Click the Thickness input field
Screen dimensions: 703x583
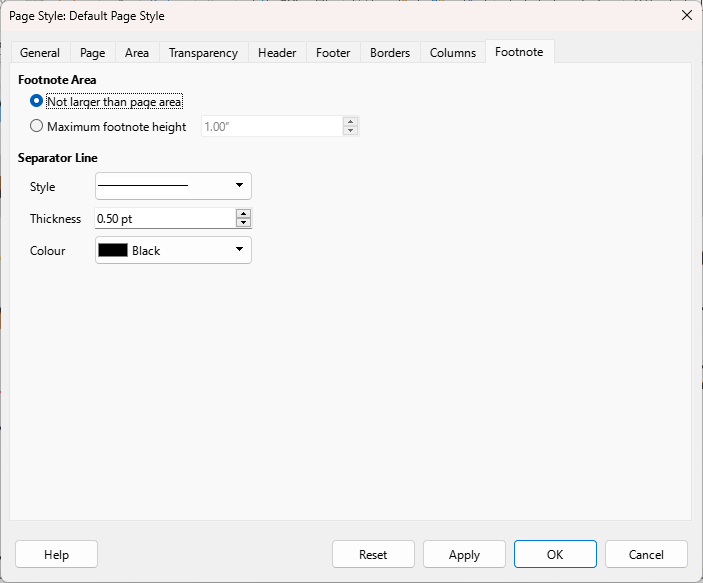click(165, 218)
